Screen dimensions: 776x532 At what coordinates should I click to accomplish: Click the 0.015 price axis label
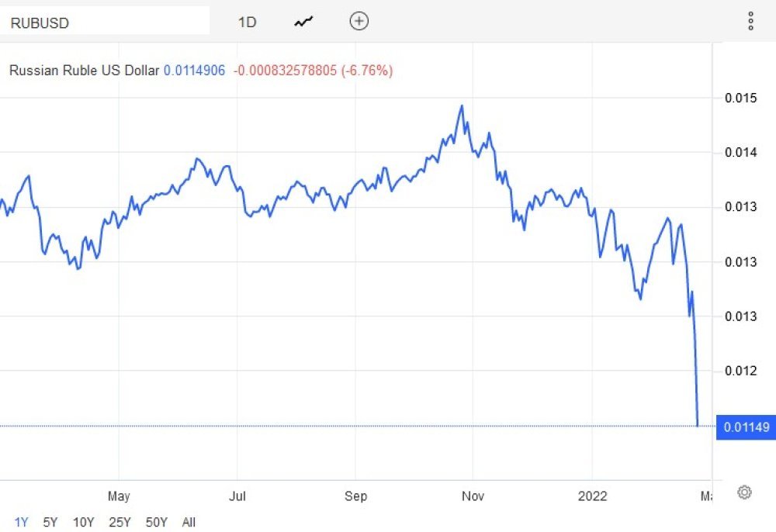click(741, 98)
